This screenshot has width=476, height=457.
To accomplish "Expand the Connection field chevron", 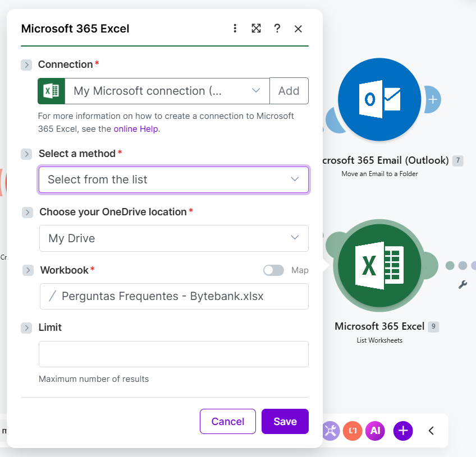I will pyautogui.click(x=26, y=64).
